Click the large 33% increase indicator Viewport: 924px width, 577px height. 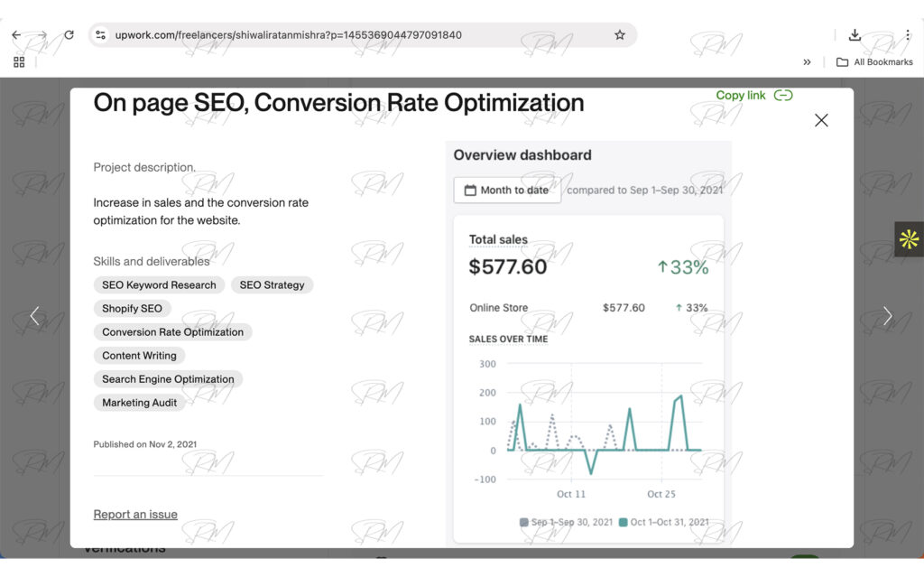point(682,267)
